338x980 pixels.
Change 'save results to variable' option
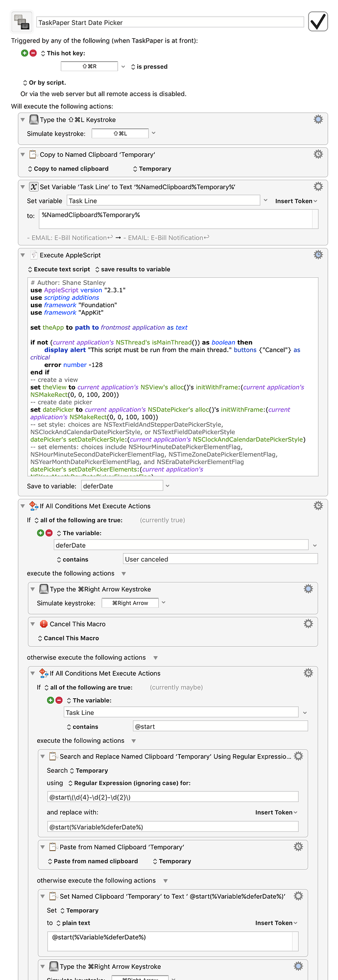(133, 269)
